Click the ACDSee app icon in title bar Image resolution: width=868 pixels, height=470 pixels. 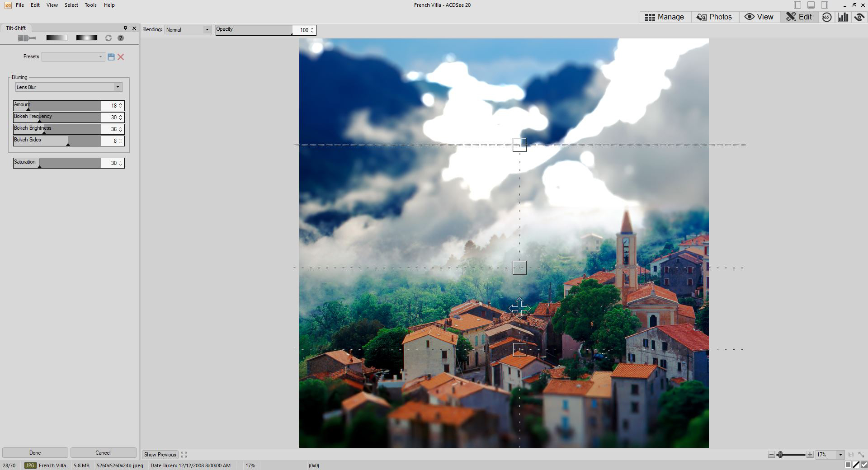[x=8, y=5]
